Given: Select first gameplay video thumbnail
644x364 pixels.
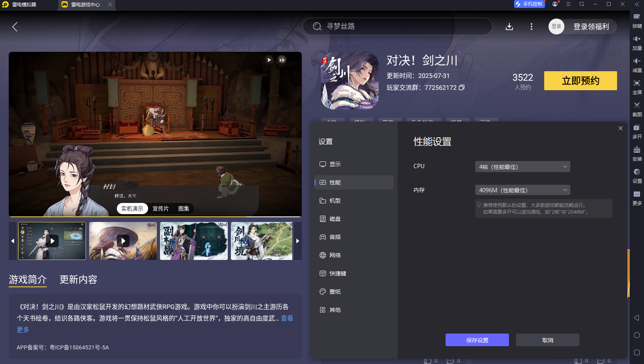Looking at the screenshot, I should [x=52, y=241].
